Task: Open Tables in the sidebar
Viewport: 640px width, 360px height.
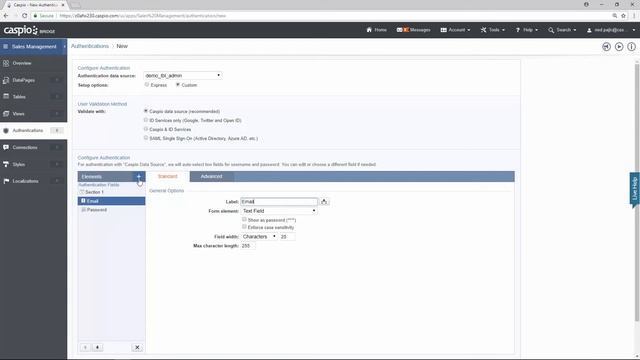Action: [33, 97]
